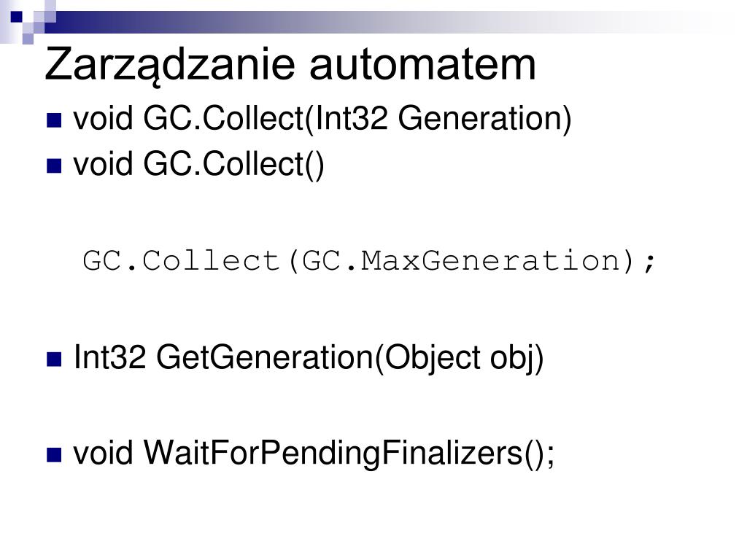Click the text void WaitForPendingFinalizers();
This screenshot has width=747, height=560.
pos(314,454)
